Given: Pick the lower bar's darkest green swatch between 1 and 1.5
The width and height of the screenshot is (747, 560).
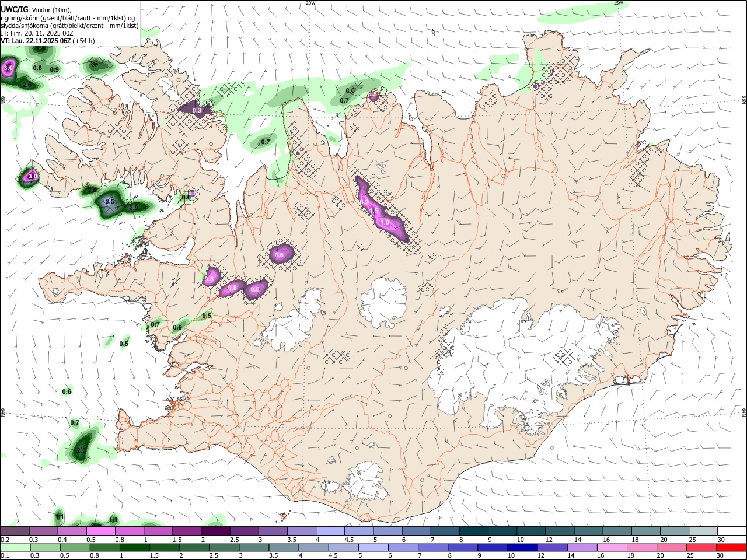Looking at the screenshot, I should tap(135, 547).
